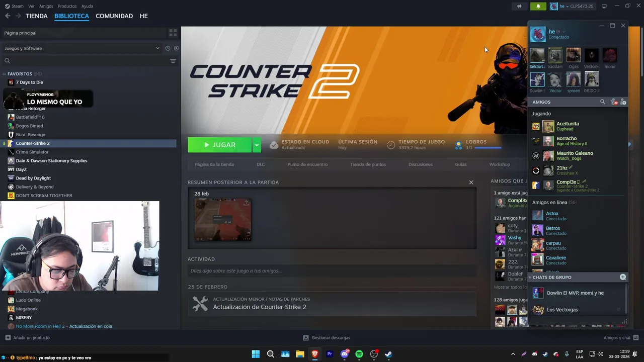644x362 pixels.
Task: Sort library by recent activity clock icon
Action: point(168,48)
